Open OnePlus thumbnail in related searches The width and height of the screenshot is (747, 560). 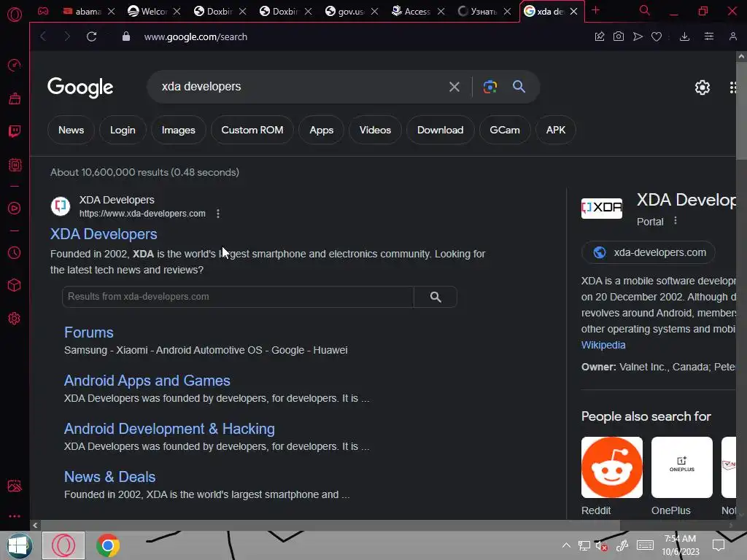pos(682,467)
